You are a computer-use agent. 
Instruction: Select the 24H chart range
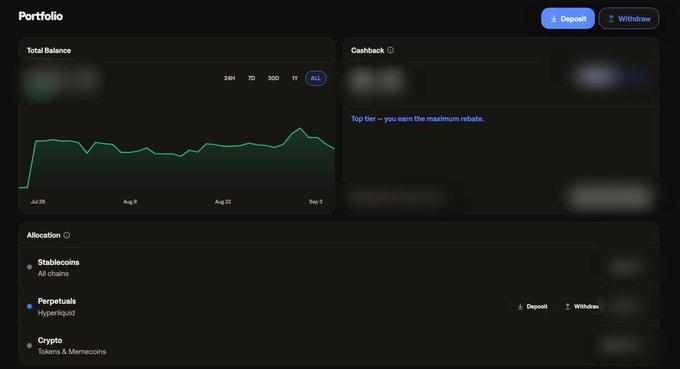click(229, 78)
